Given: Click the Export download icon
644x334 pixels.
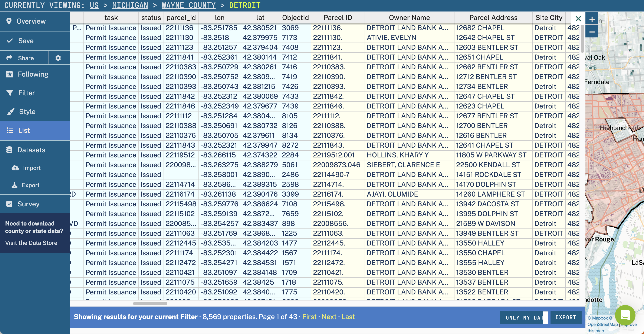Looking at the screenshot, I should [x=14, y=185].
